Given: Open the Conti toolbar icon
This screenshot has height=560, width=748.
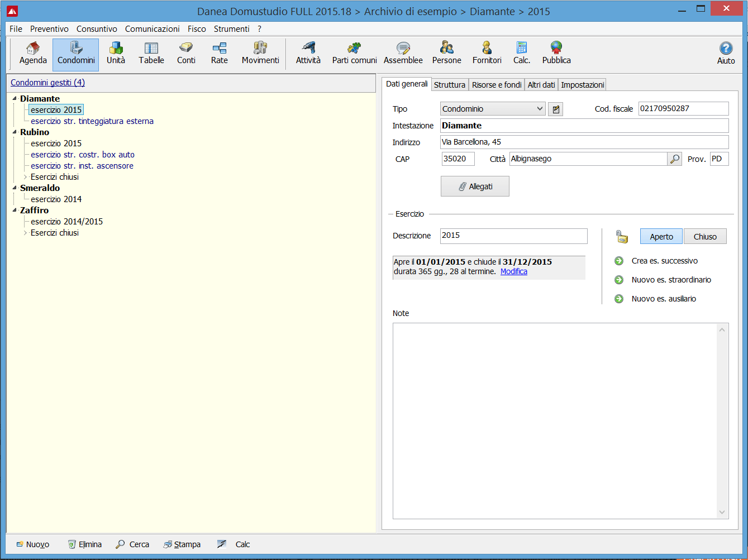Looking at the screenshot, I should (186, 54).
